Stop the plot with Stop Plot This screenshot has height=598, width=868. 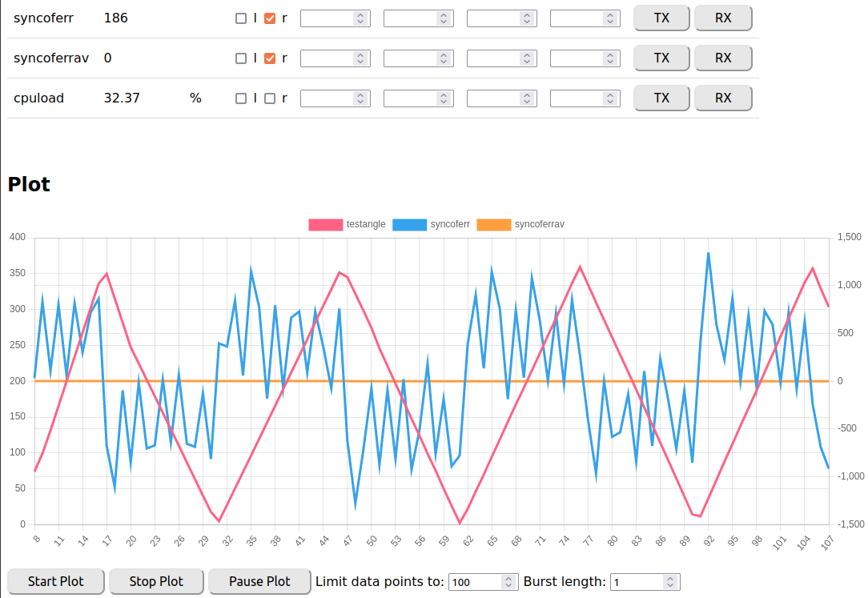tap(156, 581)
